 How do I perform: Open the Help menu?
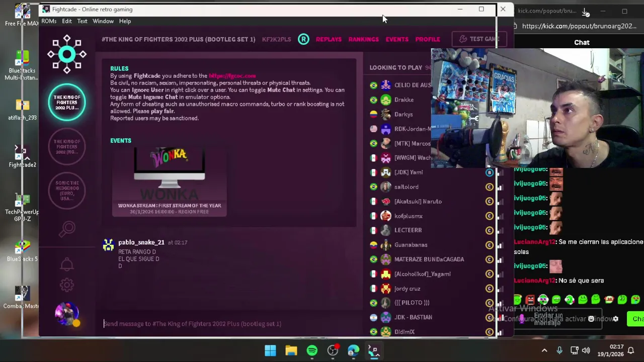click(125, 21)
